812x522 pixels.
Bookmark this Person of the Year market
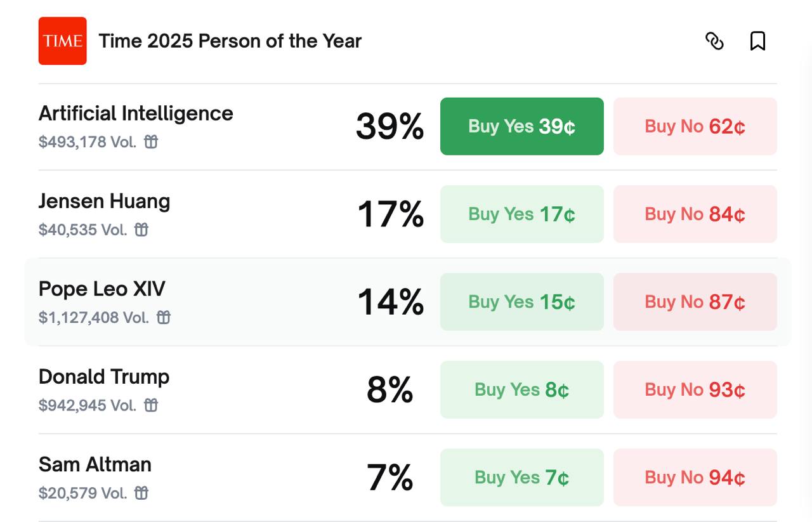coord(757,41)
